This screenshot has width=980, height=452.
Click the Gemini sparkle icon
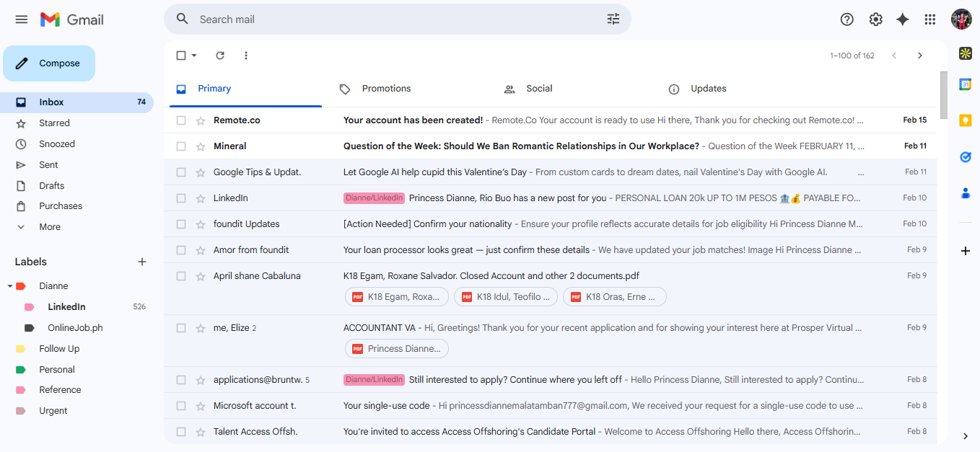click(x=903, y=19)
